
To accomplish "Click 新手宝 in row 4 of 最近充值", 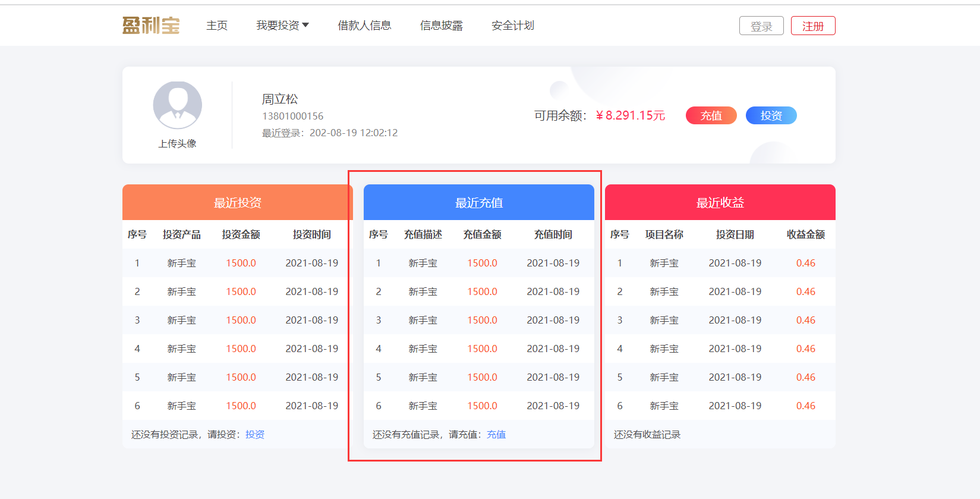I will (423, 349).
